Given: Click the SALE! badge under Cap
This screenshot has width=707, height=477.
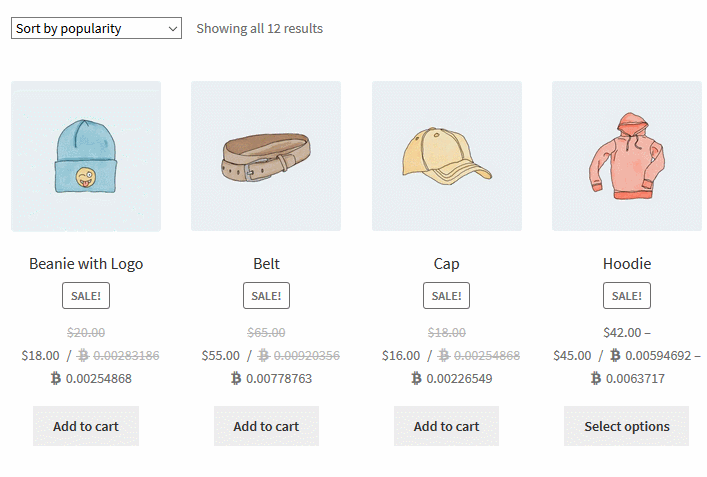Looking at the screenshot, I should click(446, 296).
